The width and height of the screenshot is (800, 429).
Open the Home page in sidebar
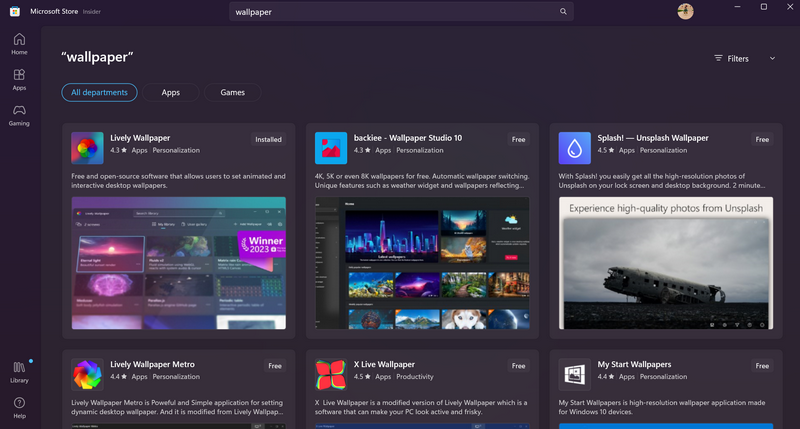[x=19, y=44]
